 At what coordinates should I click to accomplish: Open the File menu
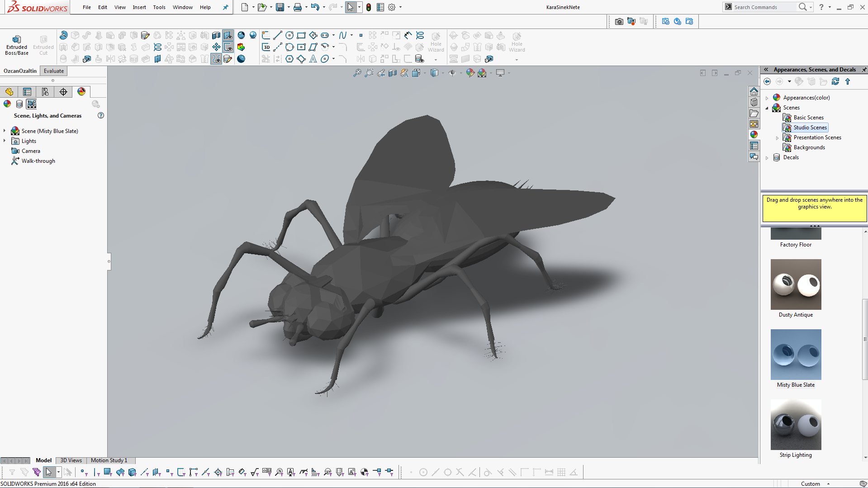[87, 7]
